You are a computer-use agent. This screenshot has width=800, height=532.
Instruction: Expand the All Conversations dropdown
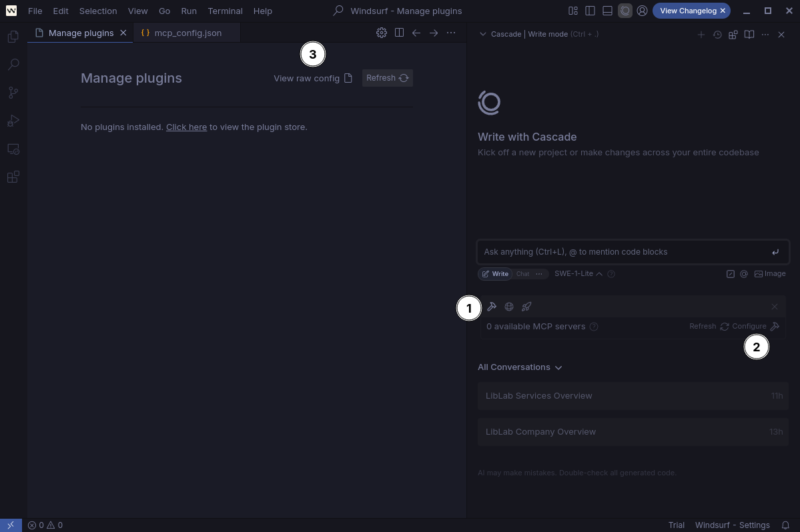pyautogui.click(x=520, y=367)
